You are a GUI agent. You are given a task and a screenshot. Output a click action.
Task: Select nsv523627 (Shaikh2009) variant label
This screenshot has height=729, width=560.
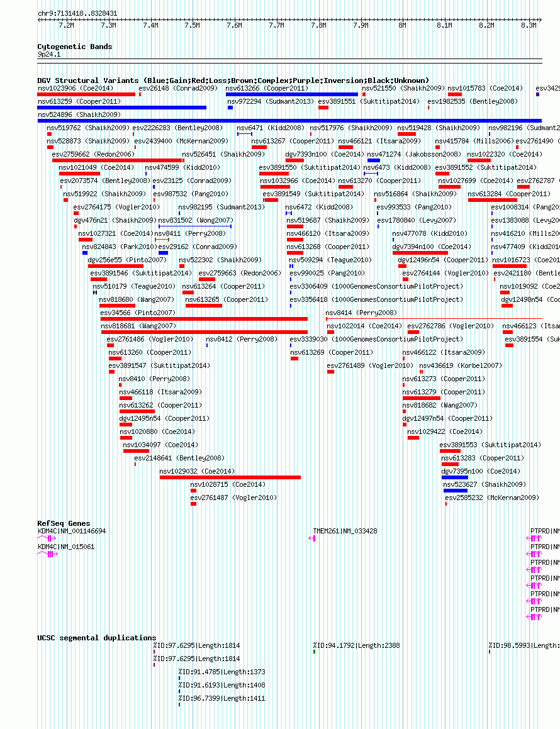484,484
